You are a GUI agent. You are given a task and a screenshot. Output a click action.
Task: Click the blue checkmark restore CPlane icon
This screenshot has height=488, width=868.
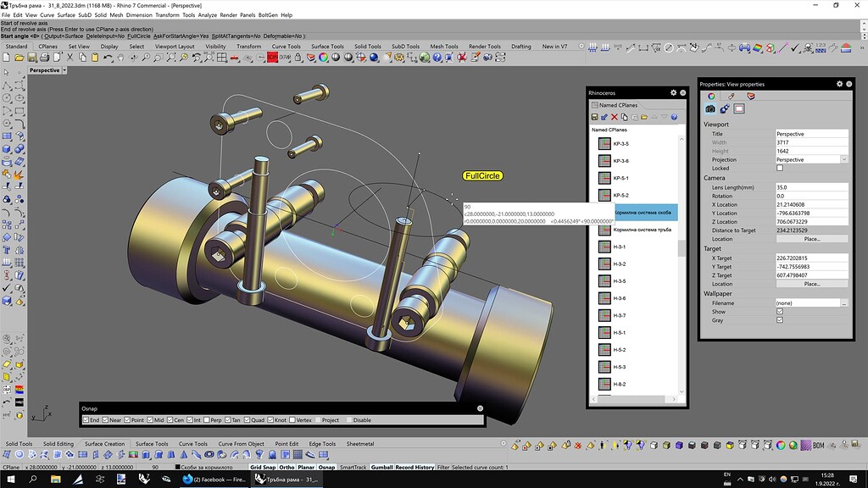pyautogui.click(x=604, y=117)
